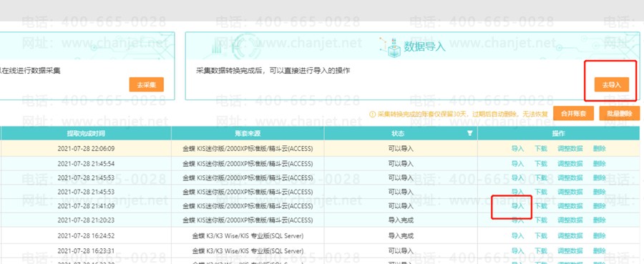Click 导入 for the 22:06:09 row
The height and width of the screenshot is (264, 644).
coord(517,149)
